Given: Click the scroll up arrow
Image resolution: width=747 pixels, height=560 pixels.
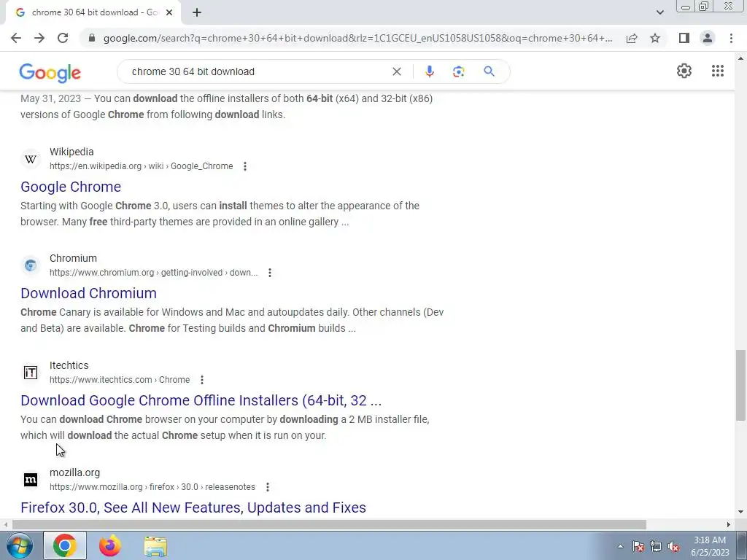Looking at the screenshot, I should [x=740, y=58].
